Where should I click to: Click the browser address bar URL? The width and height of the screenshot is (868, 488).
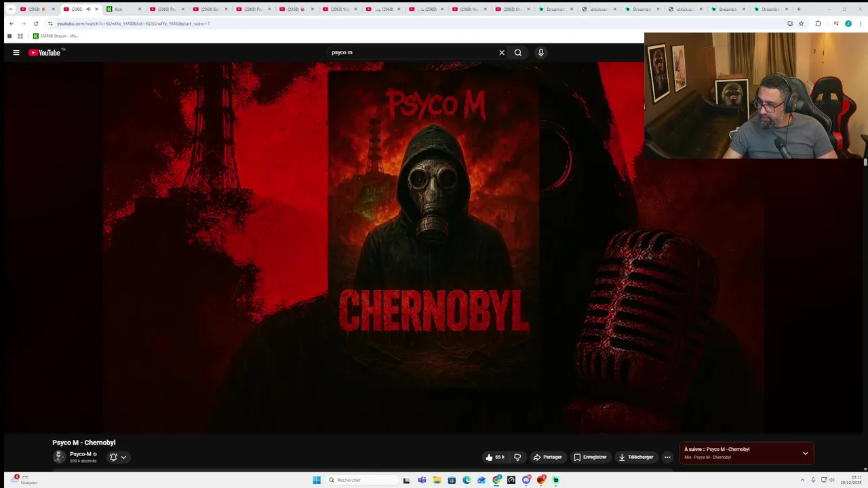(134, 24)
